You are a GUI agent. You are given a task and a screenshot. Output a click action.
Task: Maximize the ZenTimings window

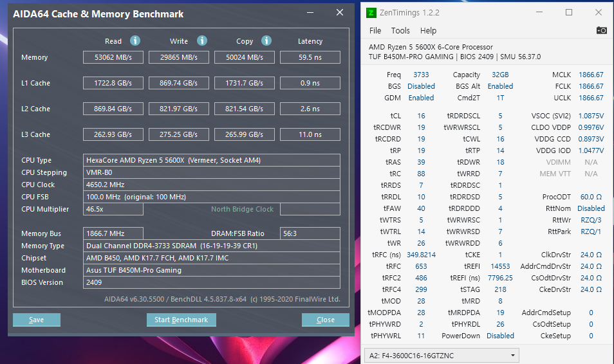point(569,12)
